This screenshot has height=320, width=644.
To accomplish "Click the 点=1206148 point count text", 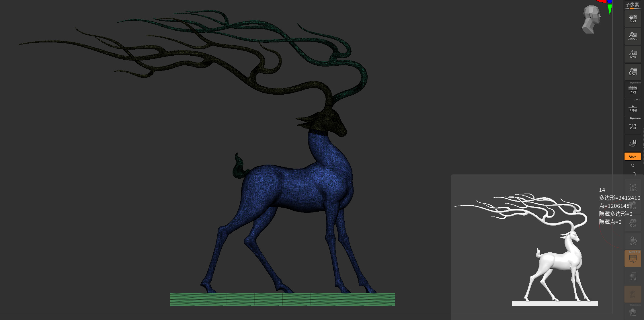I will (614, 206).
